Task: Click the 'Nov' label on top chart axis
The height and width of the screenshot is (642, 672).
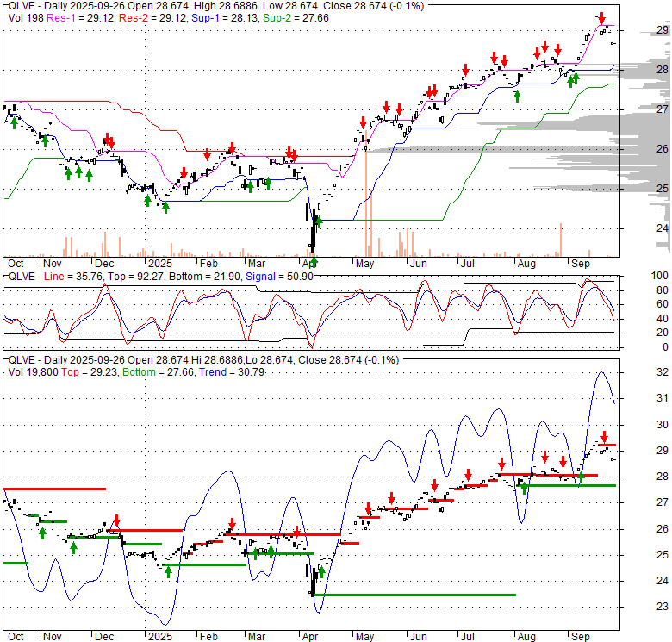Action: click(53, 264)
